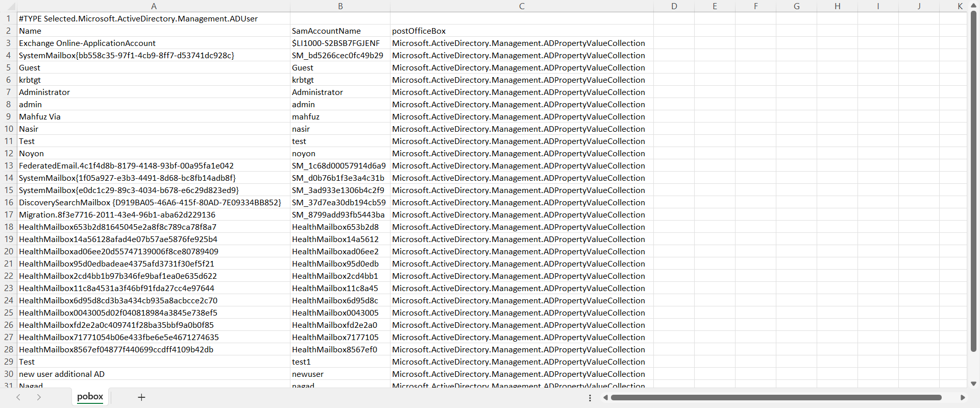Select the Exchange Online-ApplicationAccount cell
The image size is (980, 408).
(154, 43)
